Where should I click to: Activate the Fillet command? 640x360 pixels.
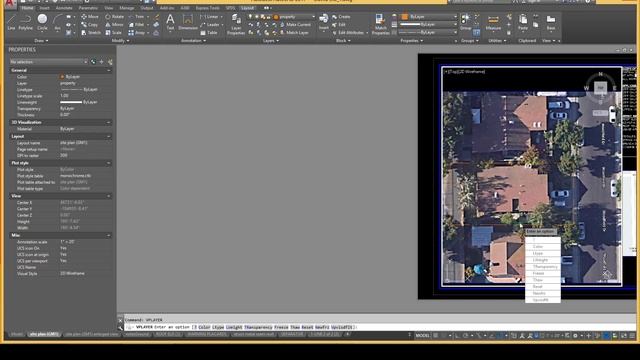[x=136, y=24]
